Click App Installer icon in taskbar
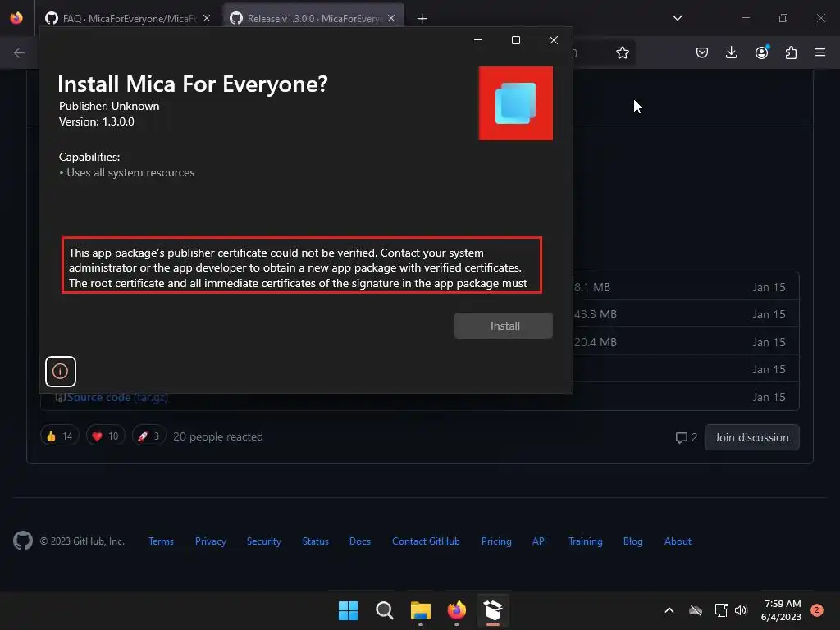840x630 pixels. pyautogui.click(x=493, y=610)
